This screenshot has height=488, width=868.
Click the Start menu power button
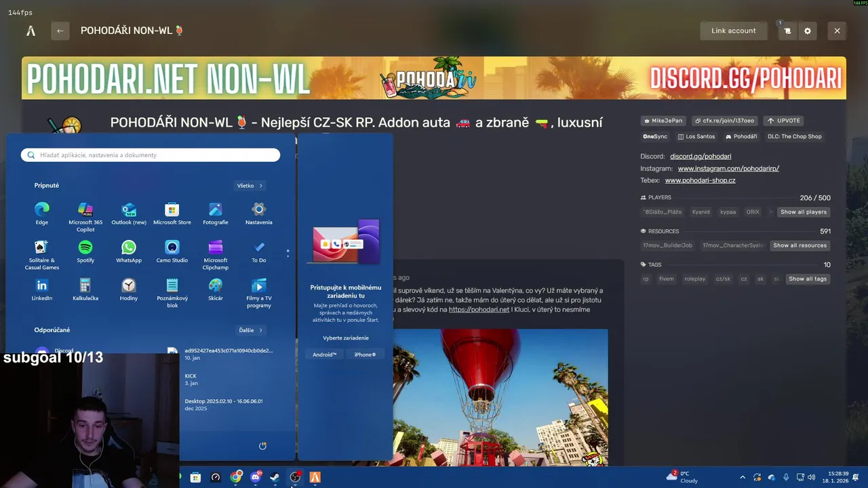262,445
